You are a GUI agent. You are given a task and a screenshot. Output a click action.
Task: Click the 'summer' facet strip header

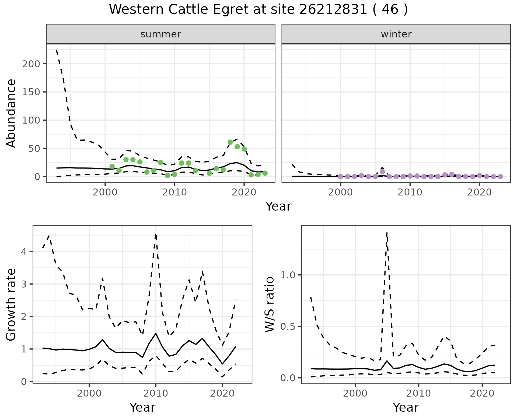point(160,34)
